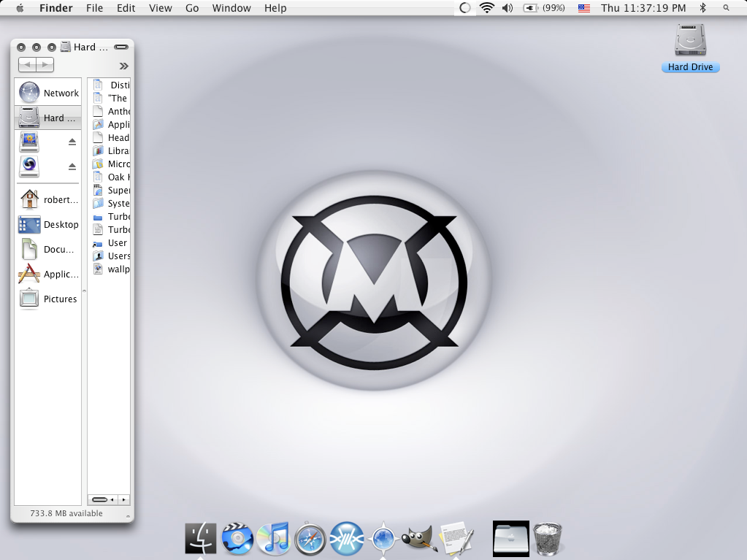The image size is (747, 560).
Task: Open the Apple menu
Action: coord(20,8)
